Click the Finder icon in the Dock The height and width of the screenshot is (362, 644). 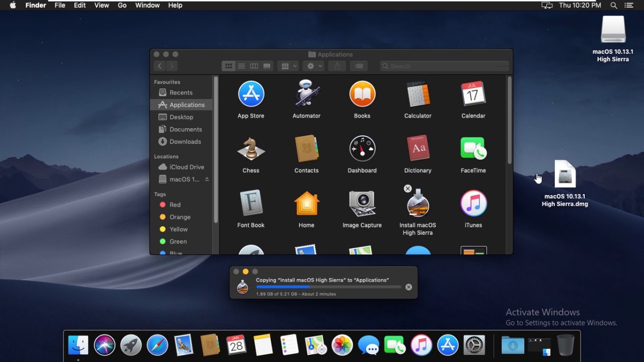pyautogui.click(x=78, y=345)
